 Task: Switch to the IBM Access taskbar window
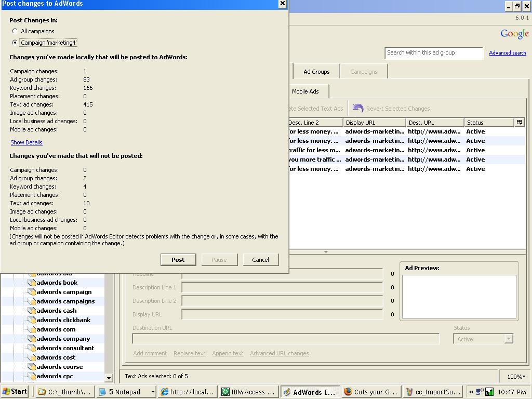coord(249,392)
